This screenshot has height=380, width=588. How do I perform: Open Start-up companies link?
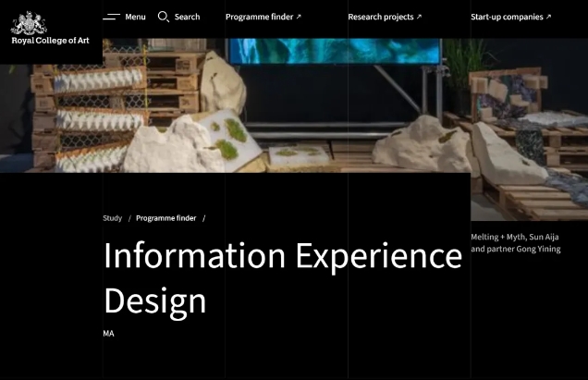pyautogui.click(x=507, y=17)
